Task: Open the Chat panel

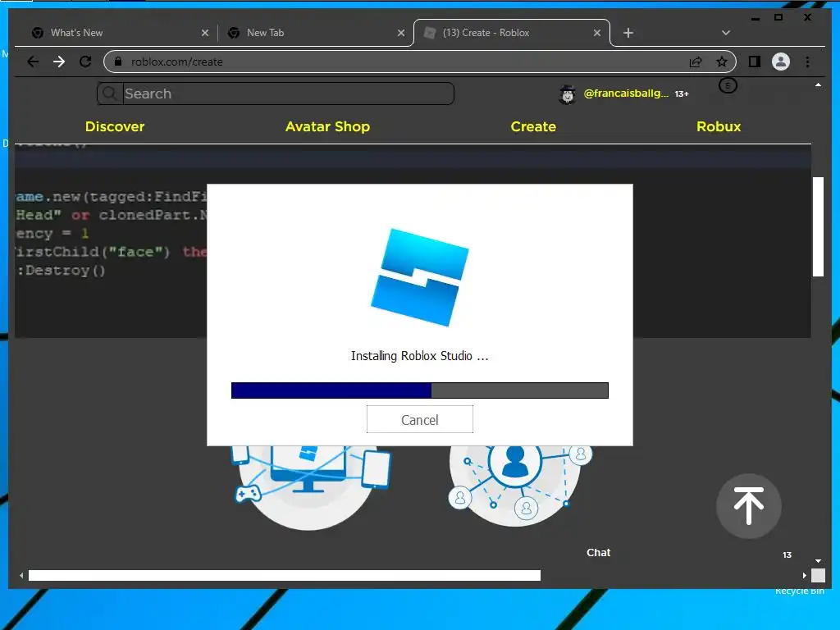Action: coord(598,552)
